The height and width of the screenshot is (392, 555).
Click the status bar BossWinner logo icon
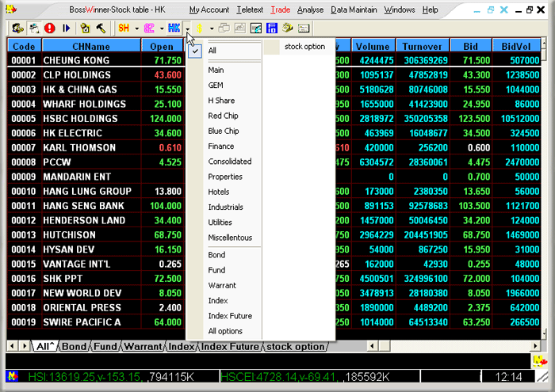(12, 376)
